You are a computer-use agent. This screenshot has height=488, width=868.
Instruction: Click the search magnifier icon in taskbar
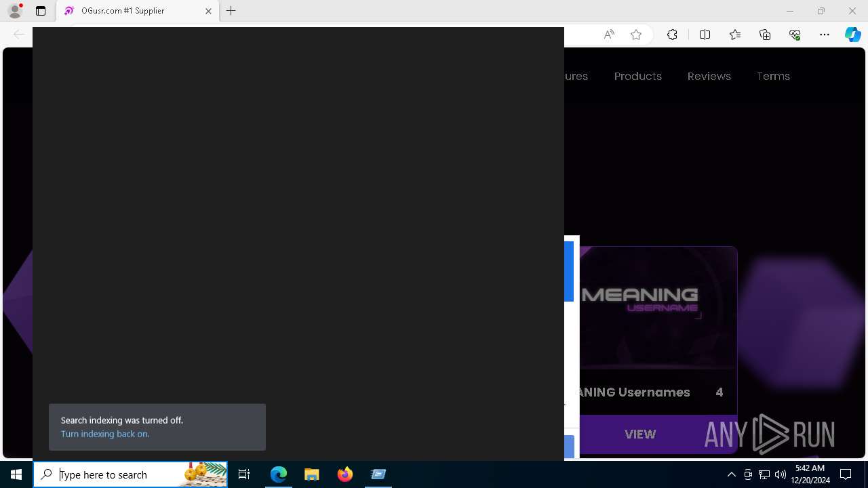46,474
